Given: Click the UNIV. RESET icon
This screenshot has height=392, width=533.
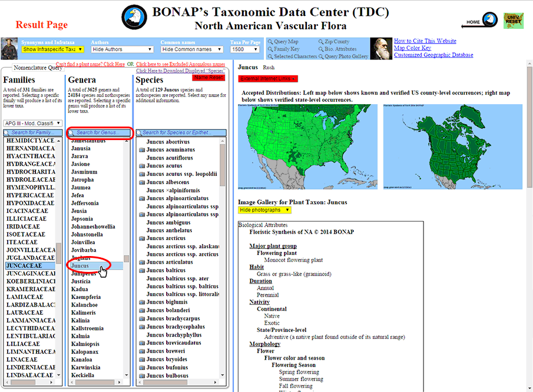Looking at the screenshot, I should 514,21.
